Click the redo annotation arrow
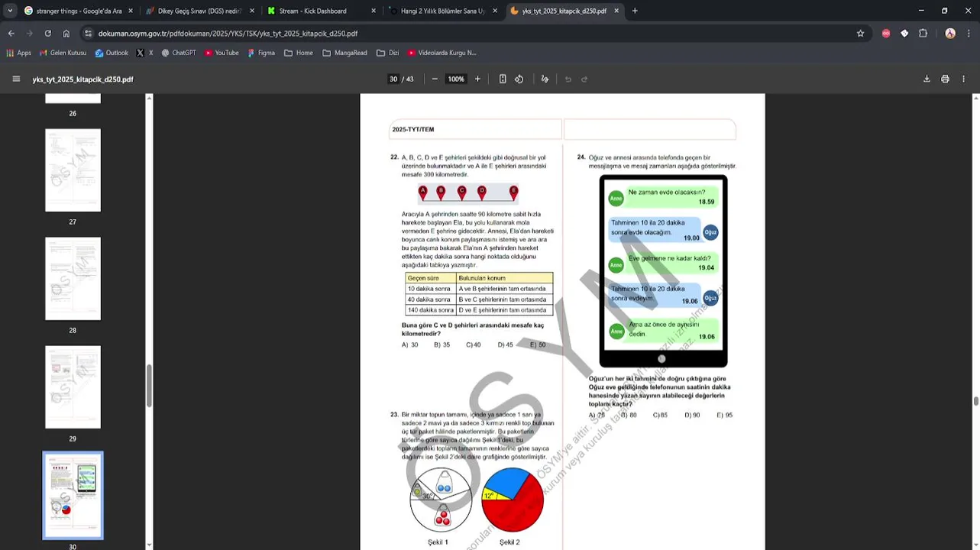The height and width of the screenshot is (550, 980). point(584,79)
